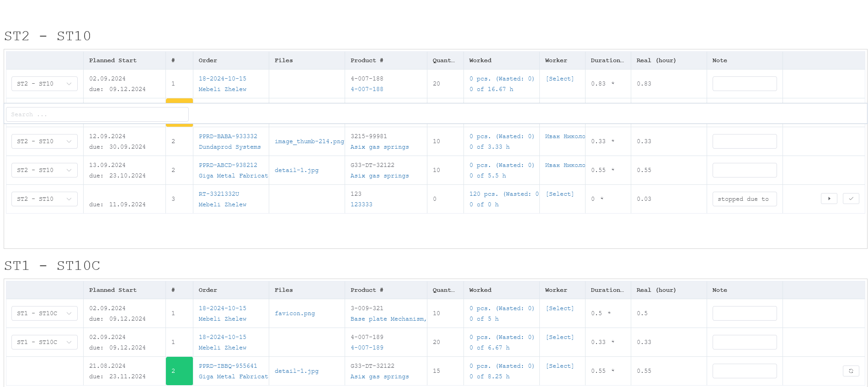Select worker in favicon.png row

click(559, 308)
